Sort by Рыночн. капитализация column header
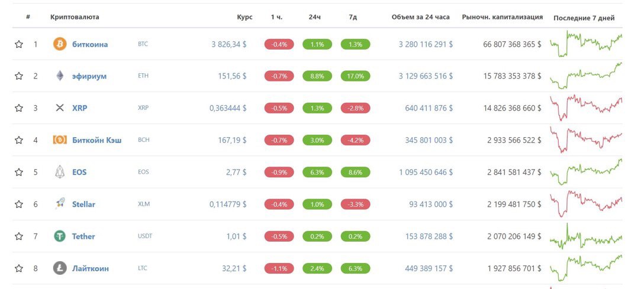Image resolution: width=644 pixels, height=289 pixels. click(502, 17)
